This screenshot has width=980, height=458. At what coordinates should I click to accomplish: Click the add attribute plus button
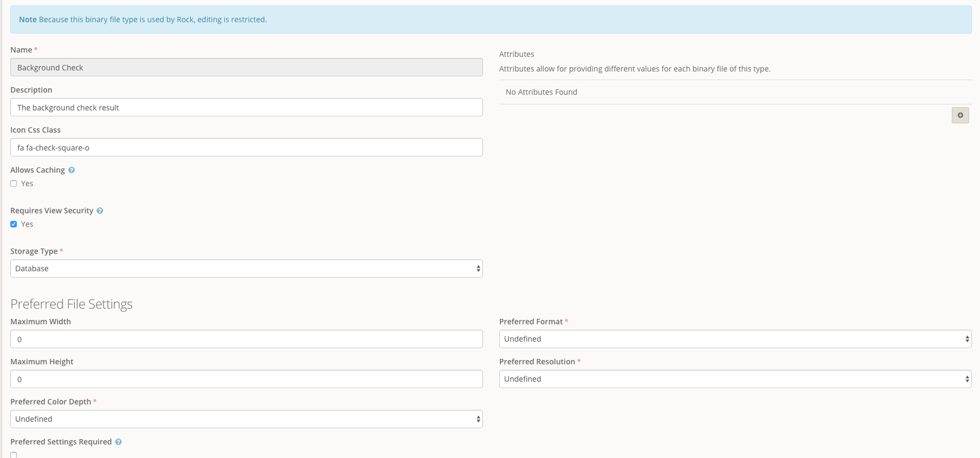tap(960, 115)
